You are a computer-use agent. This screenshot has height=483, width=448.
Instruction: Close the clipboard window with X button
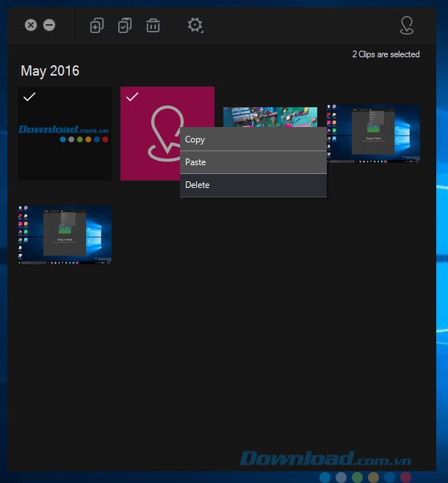coord(31,25)
